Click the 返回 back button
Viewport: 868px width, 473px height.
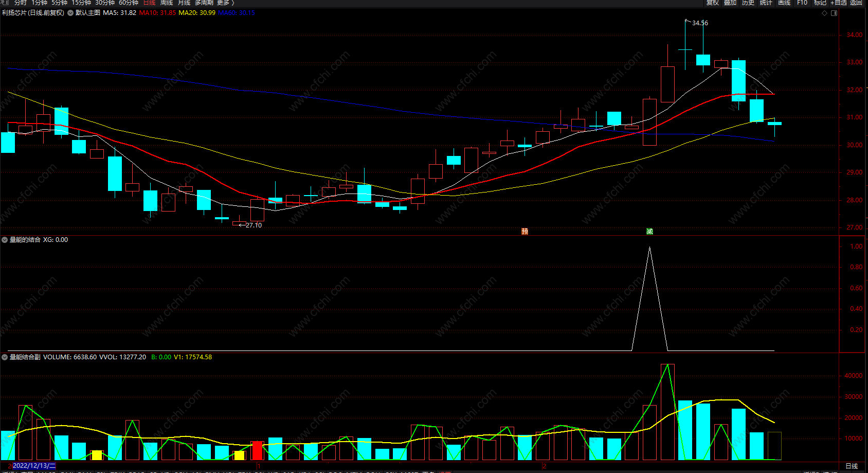point(856,3)
